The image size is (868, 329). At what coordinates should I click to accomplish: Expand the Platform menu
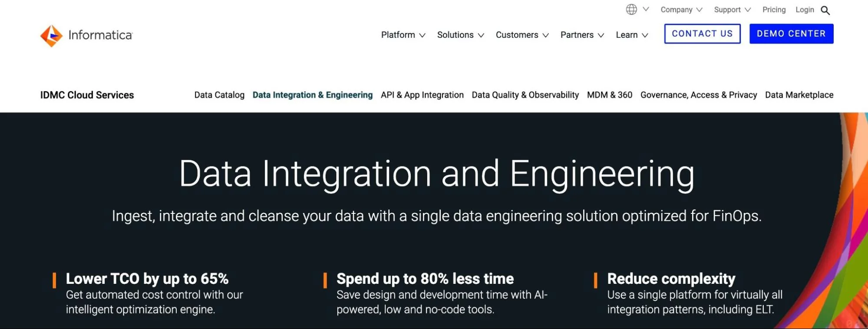403,35
